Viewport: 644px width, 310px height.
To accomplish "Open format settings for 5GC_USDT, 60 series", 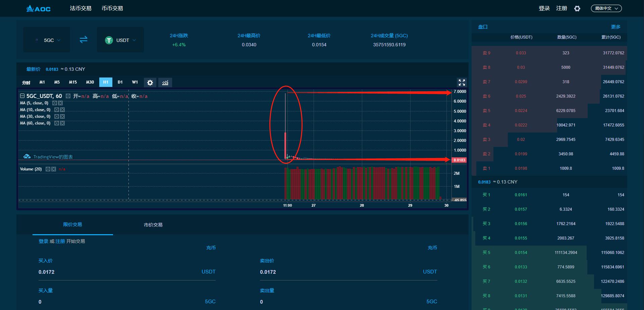I will [x=68, y=96].
